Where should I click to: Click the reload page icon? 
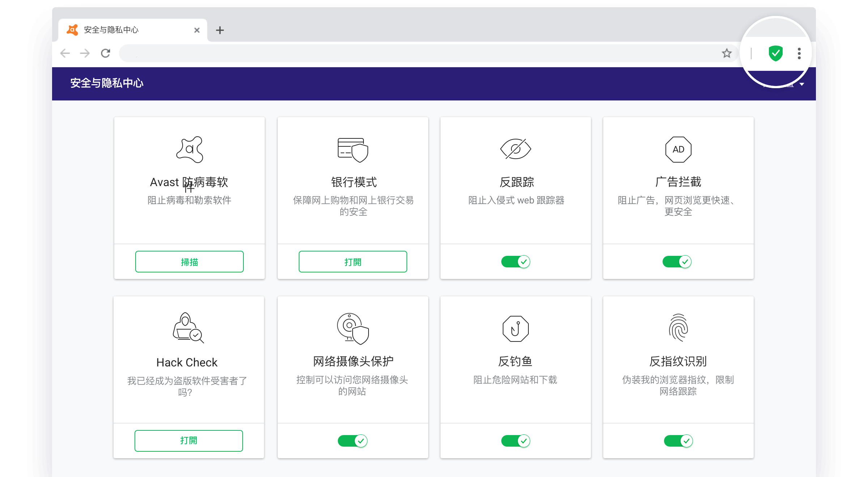105,53
